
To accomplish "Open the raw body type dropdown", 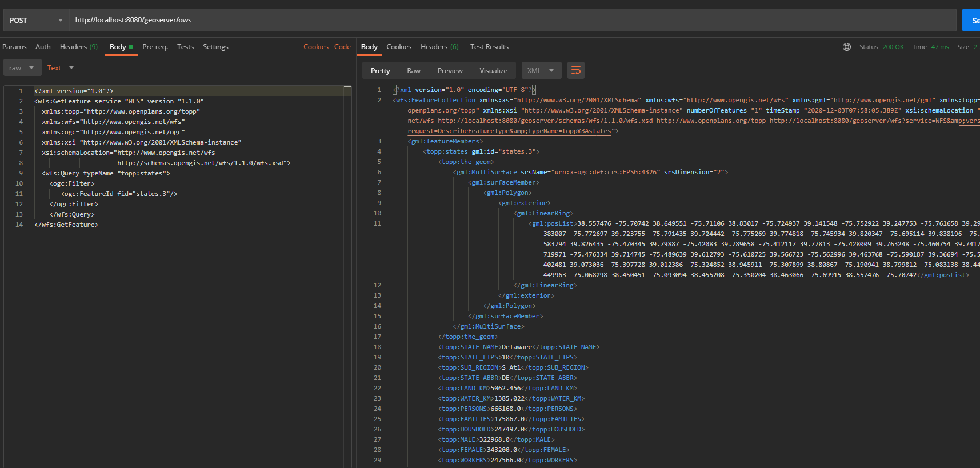I will click(22, 68).
